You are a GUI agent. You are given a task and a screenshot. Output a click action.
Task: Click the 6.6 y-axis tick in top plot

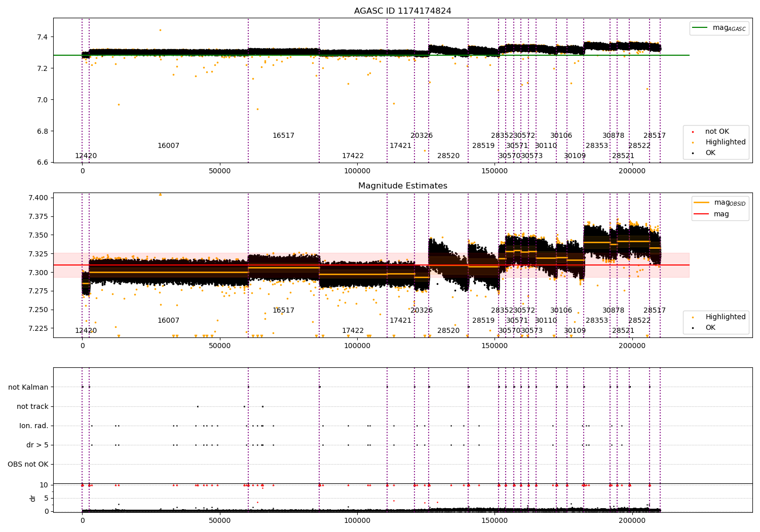(x=43, y=163)
